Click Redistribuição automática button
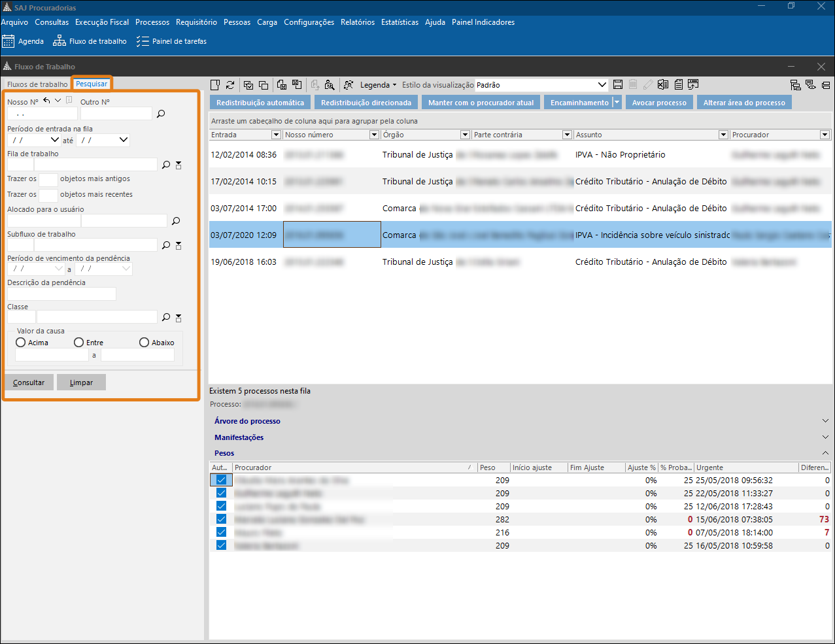The width and height of the screenshot is (835, 644). point(260,103)
